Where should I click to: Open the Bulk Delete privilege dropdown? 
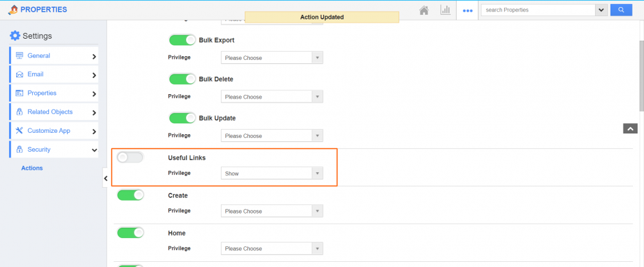[272, 97]
